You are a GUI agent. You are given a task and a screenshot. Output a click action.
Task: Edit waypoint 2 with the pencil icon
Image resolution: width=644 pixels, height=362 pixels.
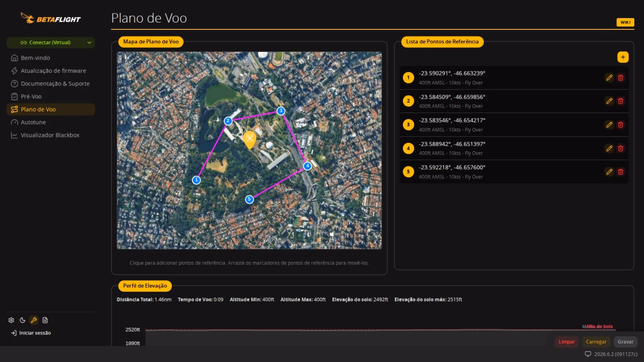coord(609,101)
